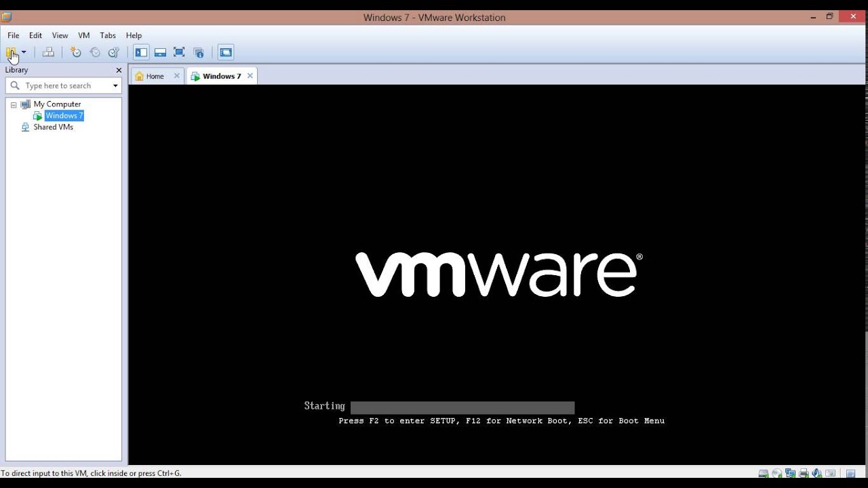This screenshot has width=868, height=488.
Task: Click the VMware Workstation title bar icon
Action: [x=7, y=17]
